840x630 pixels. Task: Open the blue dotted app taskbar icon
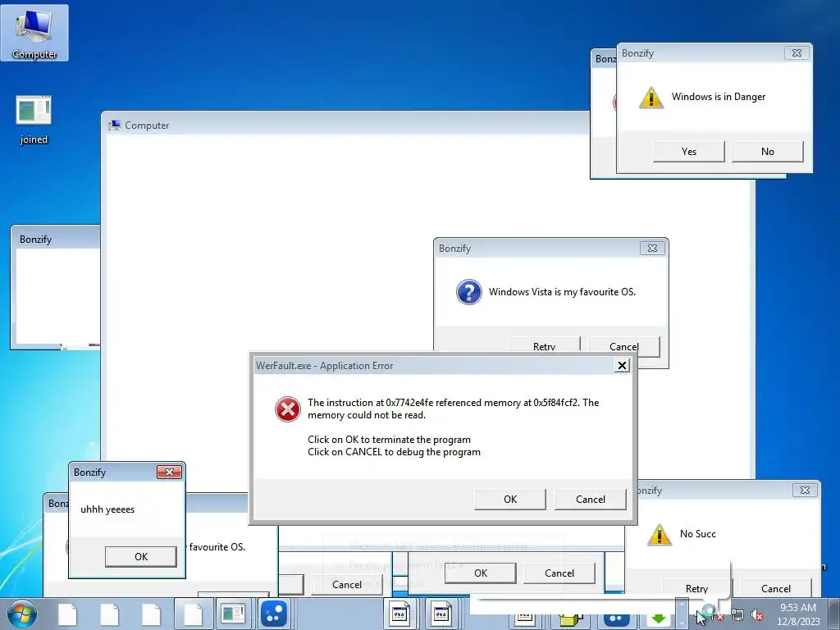click(x=274, y=614)
